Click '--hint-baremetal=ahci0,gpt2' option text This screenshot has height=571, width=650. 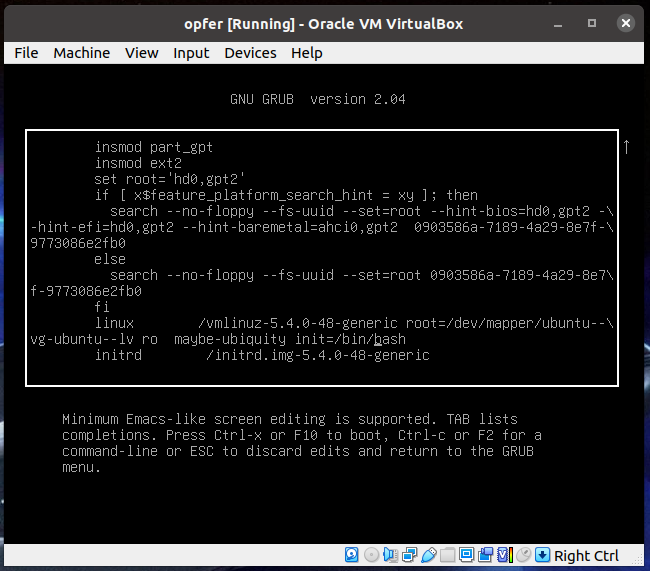pos(290,227)
